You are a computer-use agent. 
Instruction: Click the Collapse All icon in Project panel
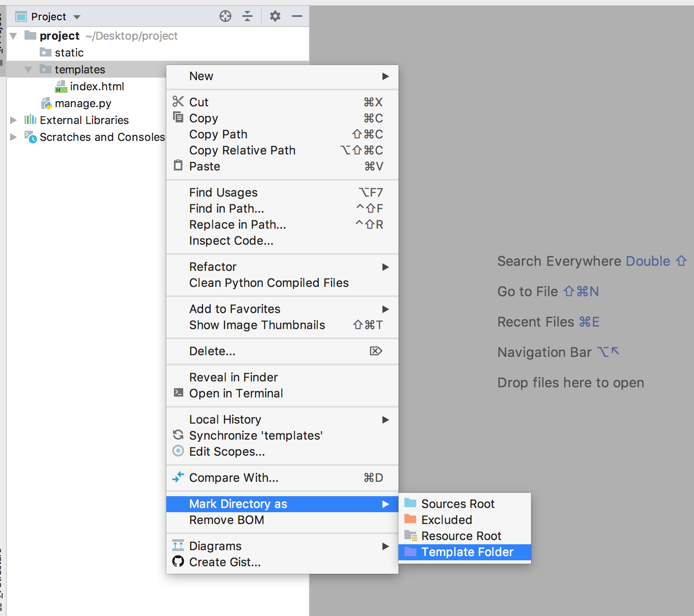click(247, 16)
